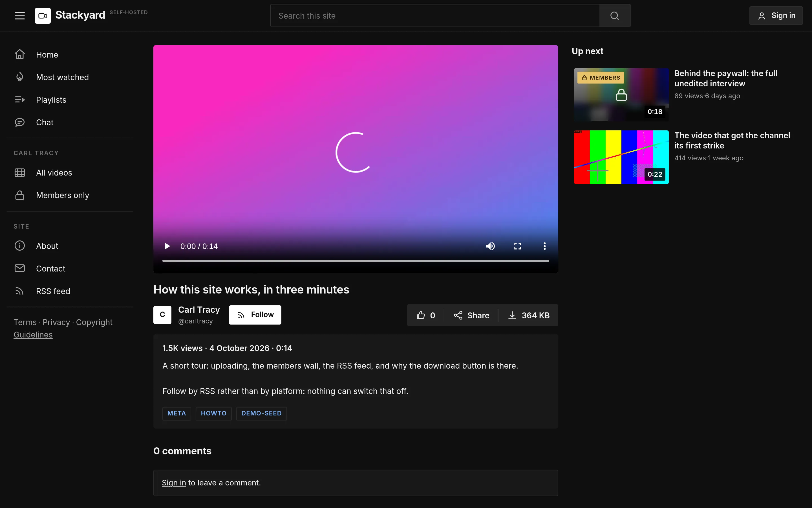812x508 pixels.
Task: Play the video
Action: tap(167, 246)
